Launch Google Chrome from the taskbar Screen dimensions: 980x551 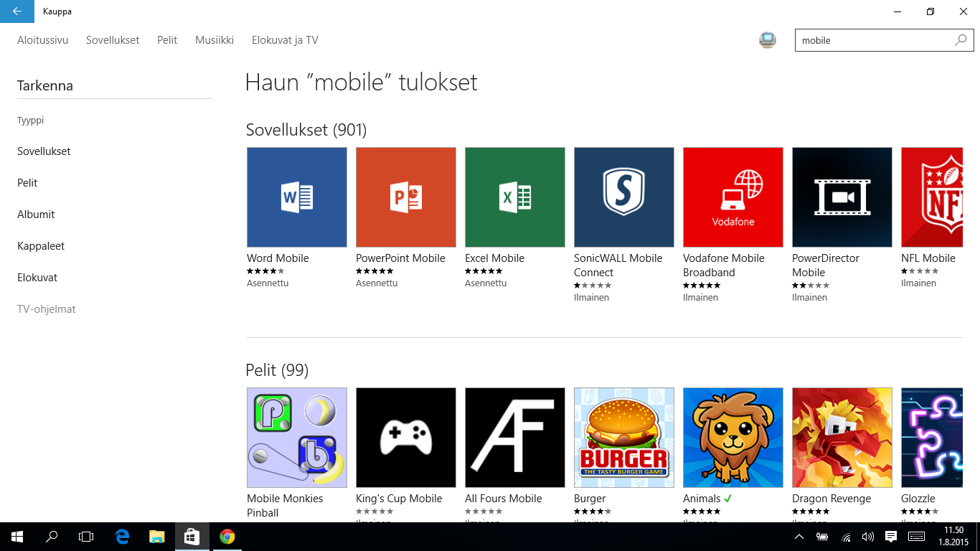click(x=227, y=537)
